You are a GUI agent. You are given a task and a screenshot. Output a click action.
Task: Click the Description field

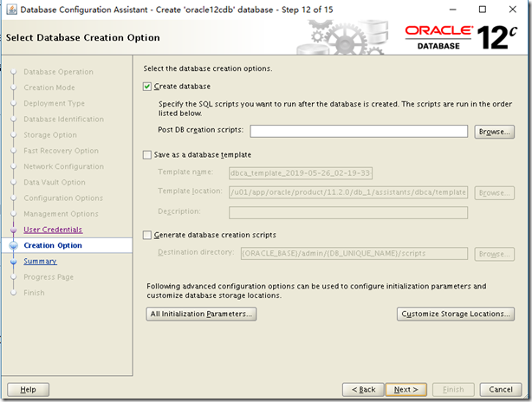click(348, 213)
